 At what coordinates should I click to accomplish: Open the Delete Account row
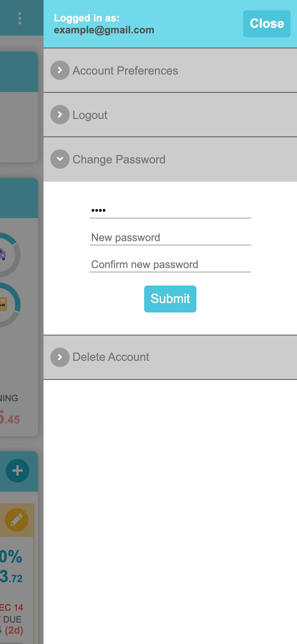tap(170, 357)
